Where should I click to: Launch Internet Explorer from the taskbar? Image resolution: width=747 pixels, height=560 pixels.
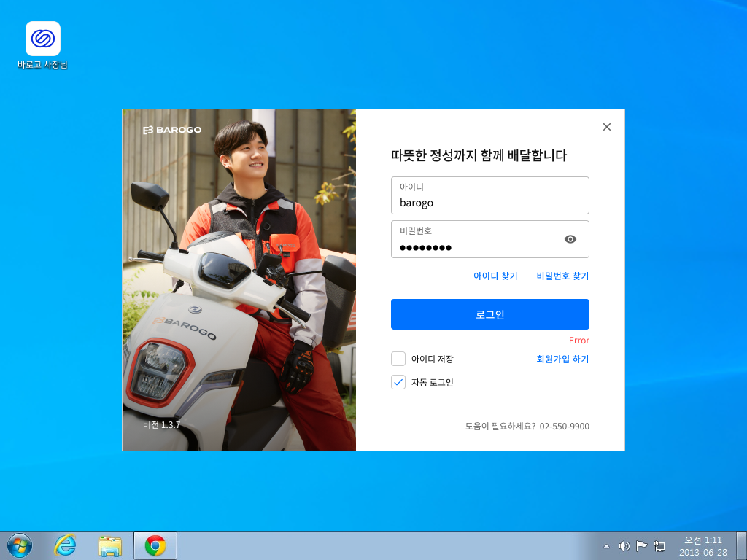pyautogui.click(x=65, y=545)
